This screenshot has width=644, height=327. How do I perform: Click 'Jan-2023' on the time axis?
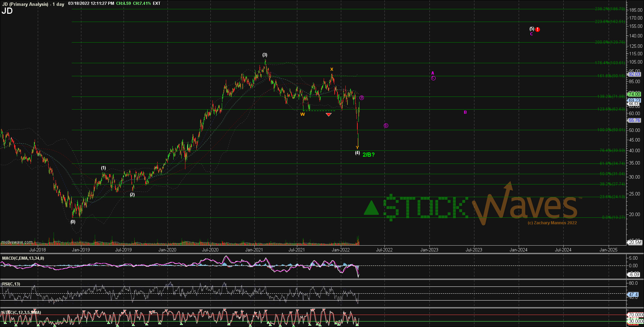429,250
